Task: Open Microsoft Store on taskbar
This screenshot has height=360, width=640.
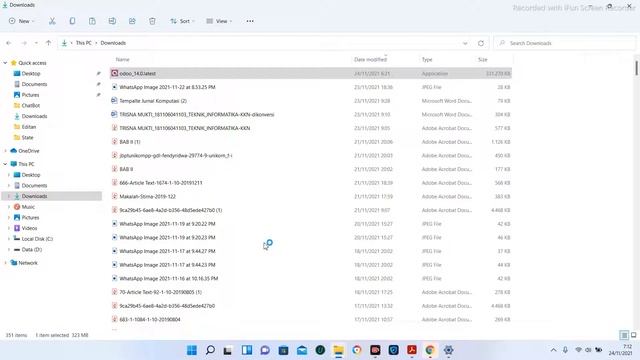Action: point(283,350)
